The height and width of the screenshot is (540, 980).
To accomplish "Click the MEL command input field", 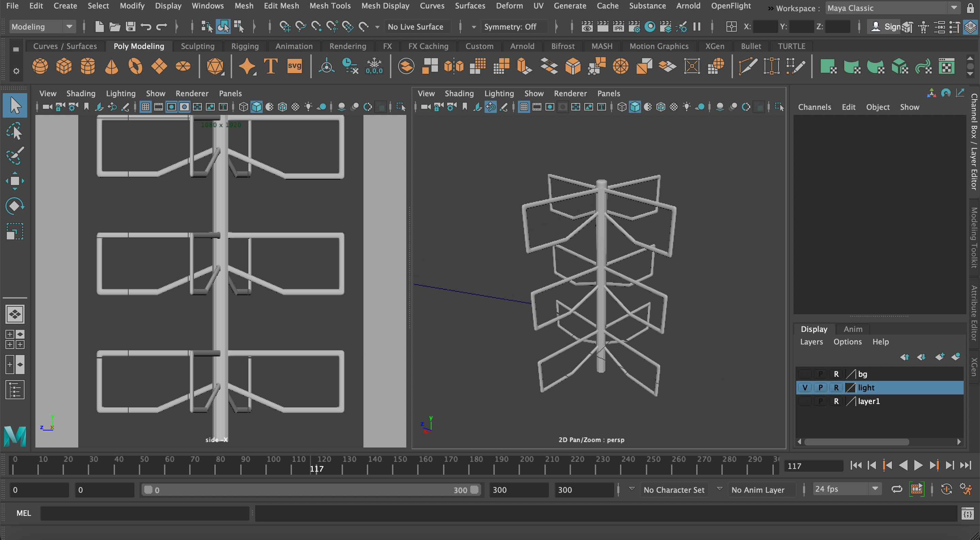I will pyautogui.click(x=145, y=513).
